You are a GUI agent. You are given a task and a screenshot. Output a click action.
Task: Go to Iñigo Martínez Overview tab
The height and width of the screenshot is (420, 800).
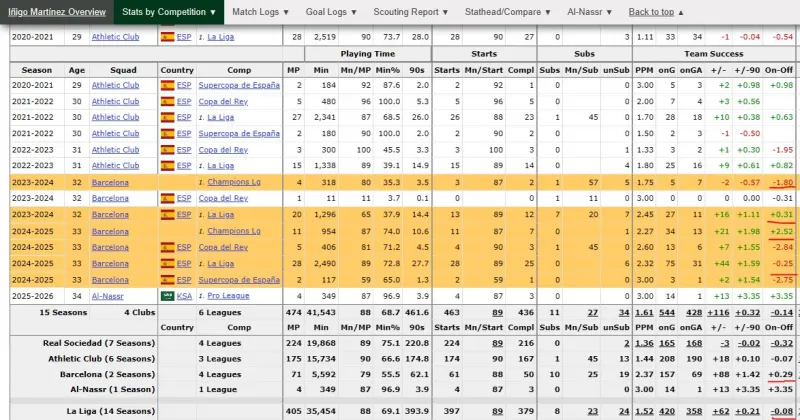[58, 11]
